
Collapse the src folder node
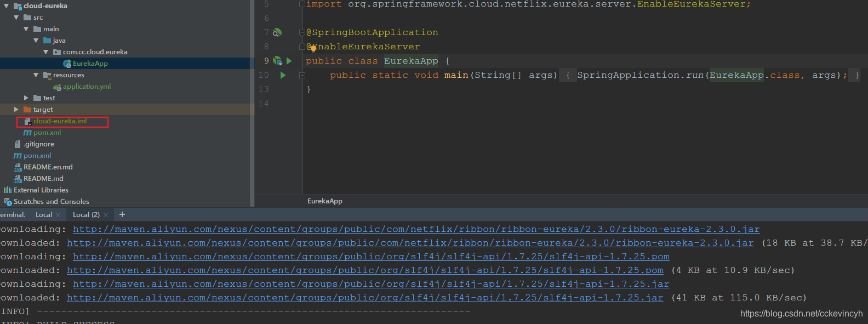coord(16,18)
